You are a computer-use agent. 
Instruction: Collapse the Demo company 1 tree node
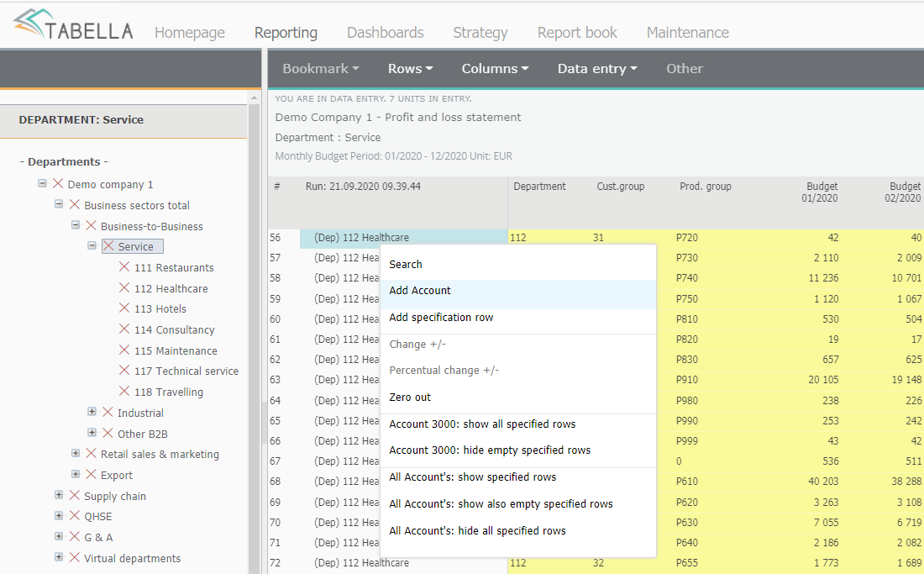pyautogui.click(x=43, y=183)
